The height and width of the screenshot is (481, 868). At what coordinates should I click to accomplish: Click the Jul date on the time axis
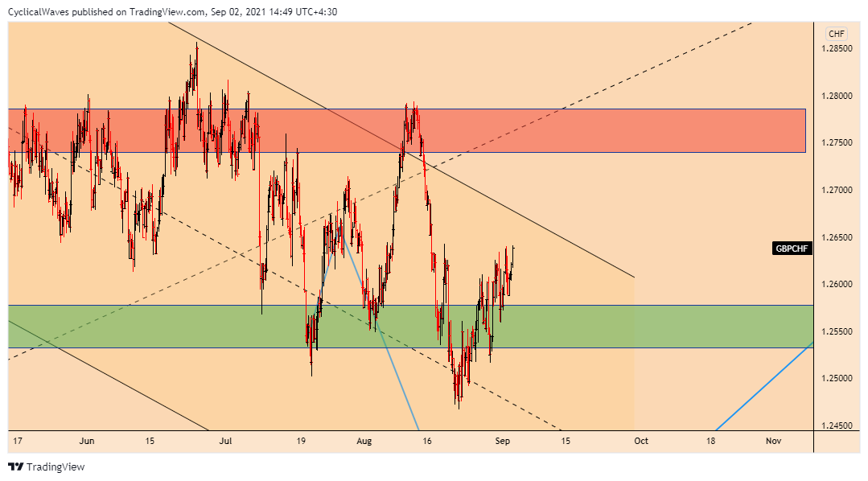[x=225, y=441]
